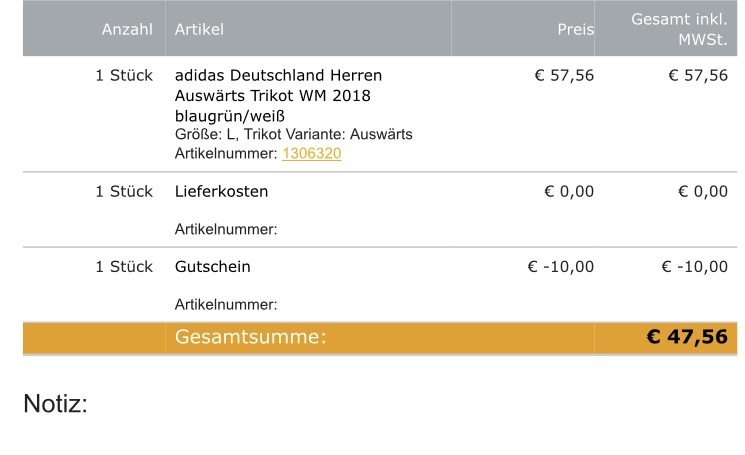Viewport: 745px width, 455px height.
Task: Click the Notiz label
Action: pos(56,405)
